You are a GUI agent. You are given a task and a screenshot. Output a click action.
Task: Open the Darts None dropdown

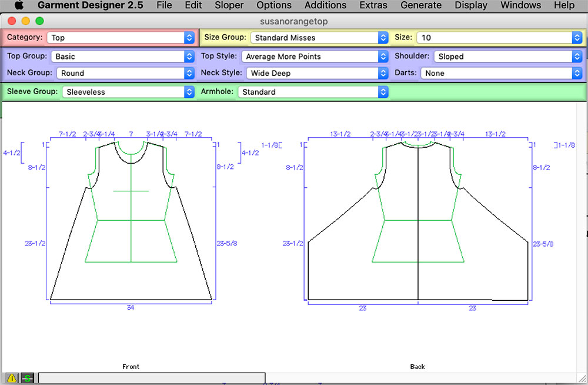pos(502,73)
